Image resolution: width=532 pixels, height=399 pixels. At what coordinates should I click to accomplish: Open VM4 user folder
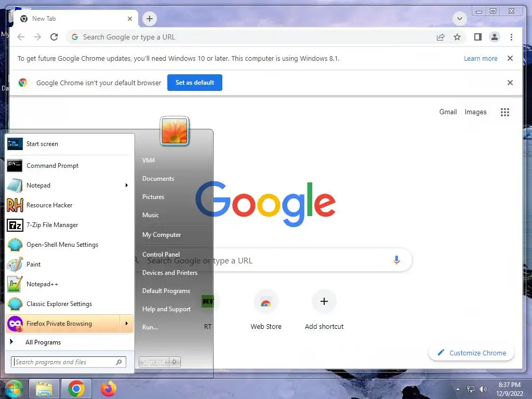click(149, 160)
